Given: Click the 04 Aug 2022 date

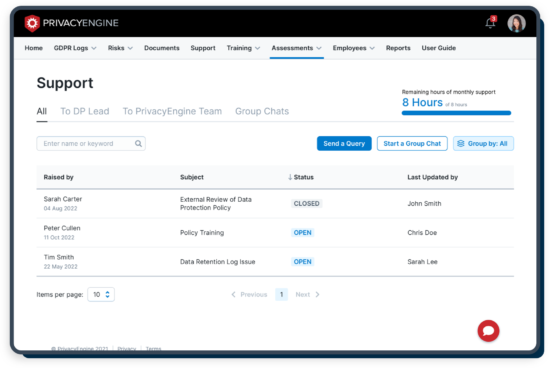Looking at the screenshot, I should click(60, 208).
